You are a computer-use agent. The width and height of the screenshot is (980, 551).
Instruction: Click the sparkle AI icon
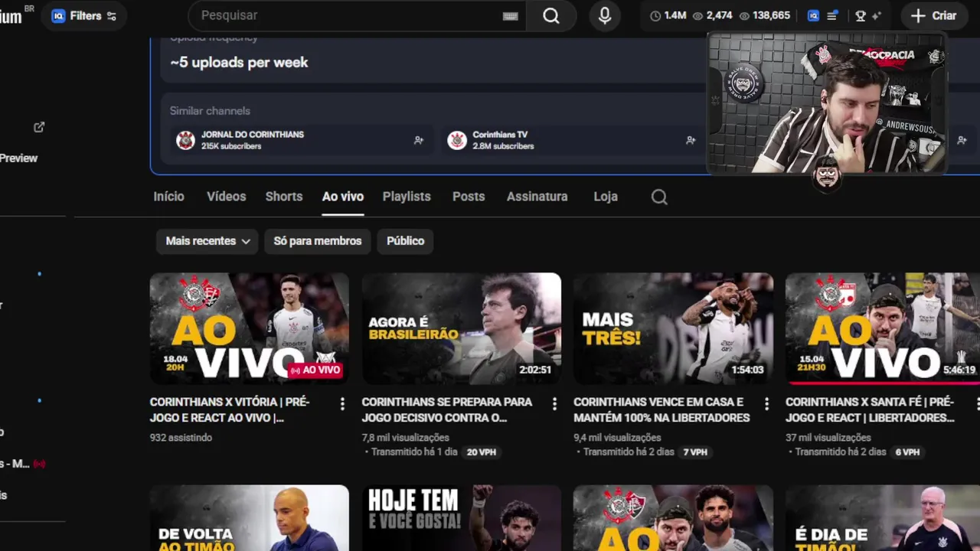coord(877,15)
